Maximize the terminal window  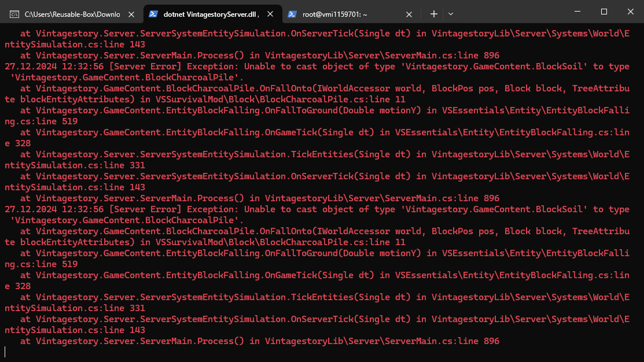(603, 12)
